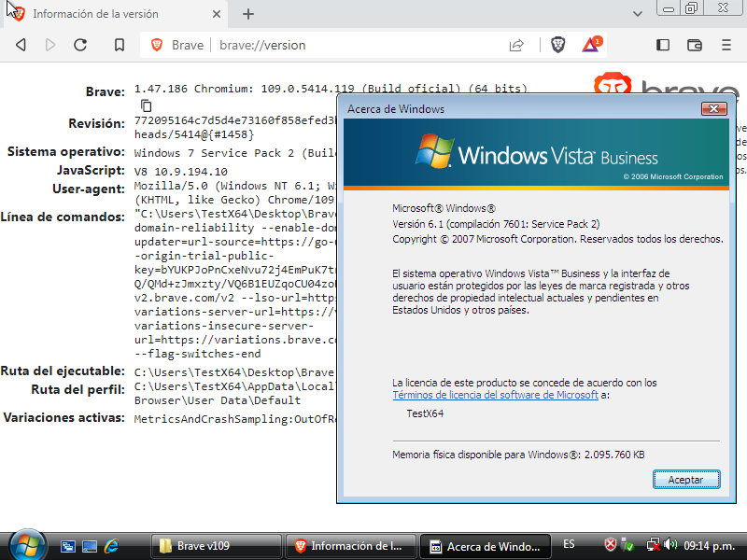Reload the brave://version page

coord(80,45)
